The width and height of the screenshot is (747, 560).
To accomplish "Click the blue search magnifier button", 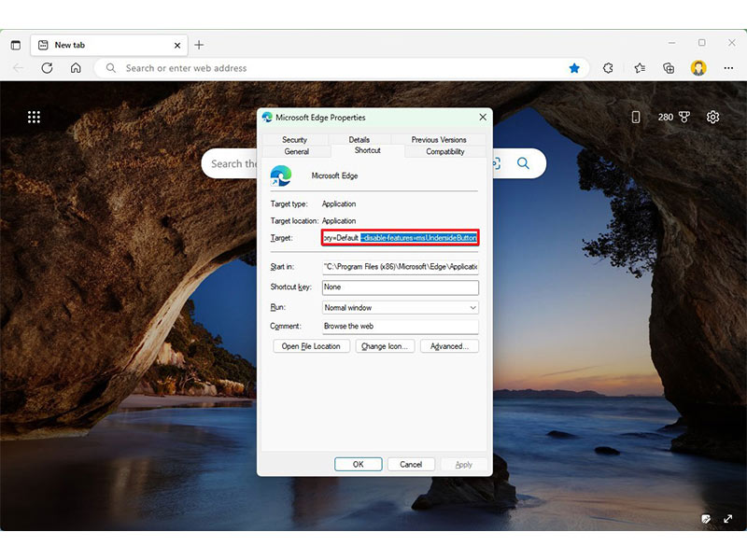I will pyautogui.click(x=523, y=164).
